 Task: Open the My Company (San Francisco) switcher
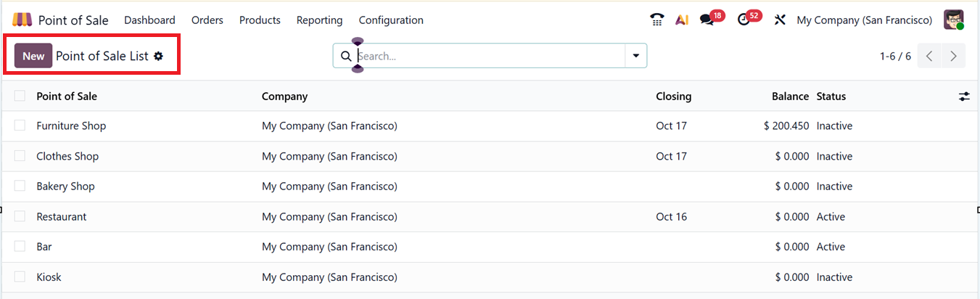pyautogui.click(x=864, y=20)
